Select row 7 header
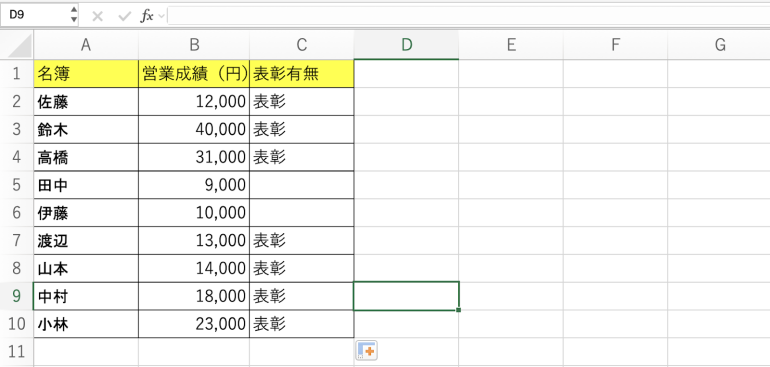The height and width of the screenshot is (367, 770). [x=17, y=241]
